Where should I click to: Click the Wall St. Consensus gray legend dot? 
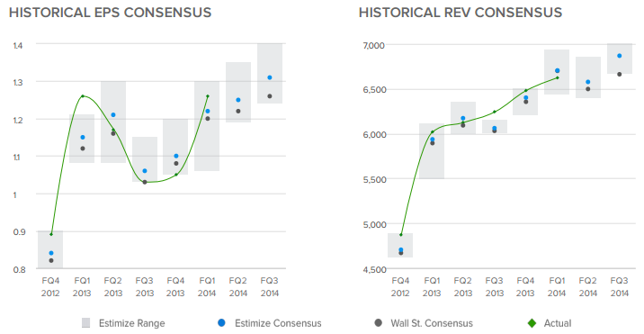(x=379, y=323)
